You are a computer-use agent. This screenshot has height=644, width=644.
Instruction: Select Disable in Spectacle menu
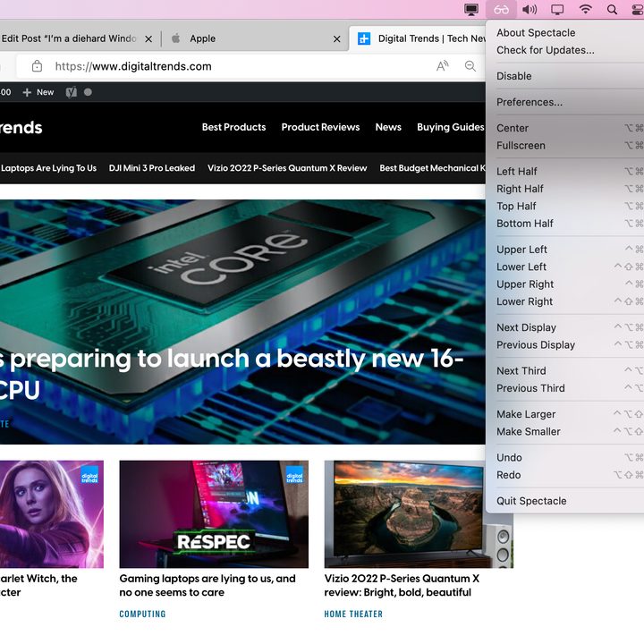pos(564,76)
